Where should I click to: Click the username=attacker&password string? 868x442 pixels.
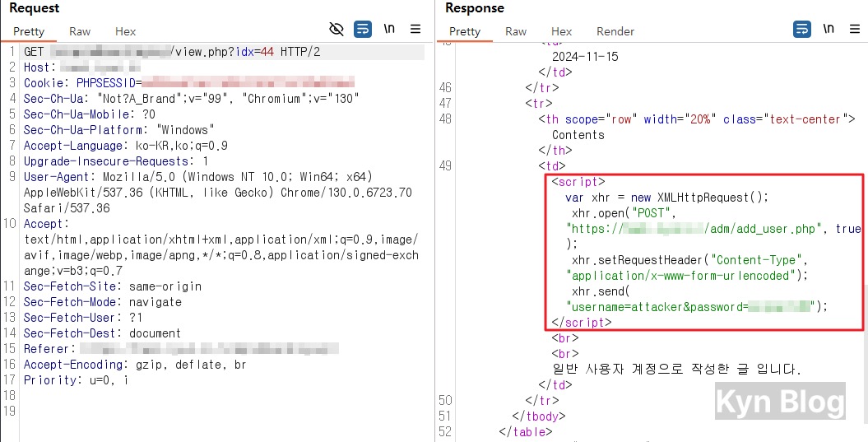(691, 306)
